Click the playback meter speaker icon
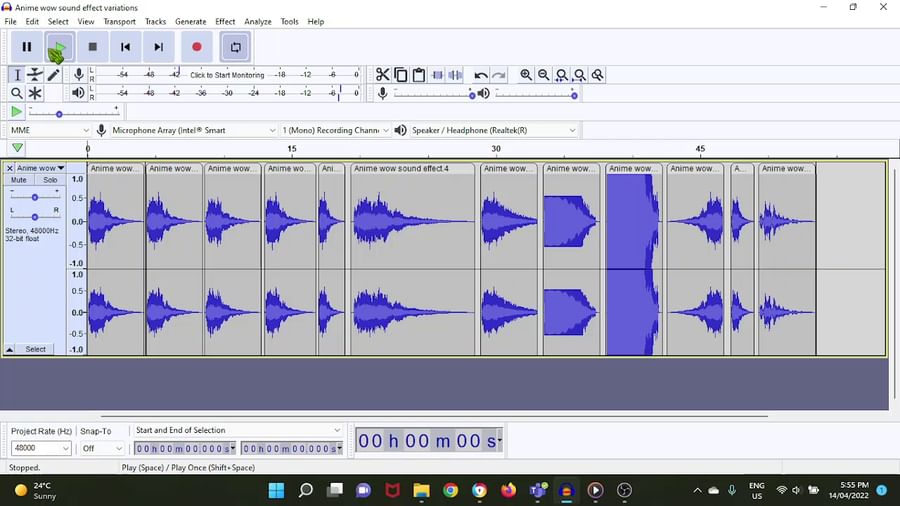The height and width of the screenshot is (506, 900). click(x=79, y=93)
